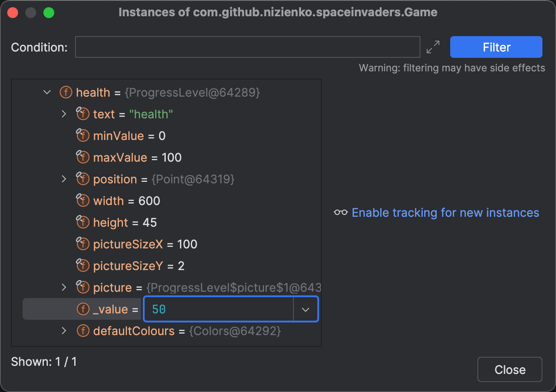Expand the defaultColours node
The width and height of the screenshot is (556, 392).
pos(64,331)
